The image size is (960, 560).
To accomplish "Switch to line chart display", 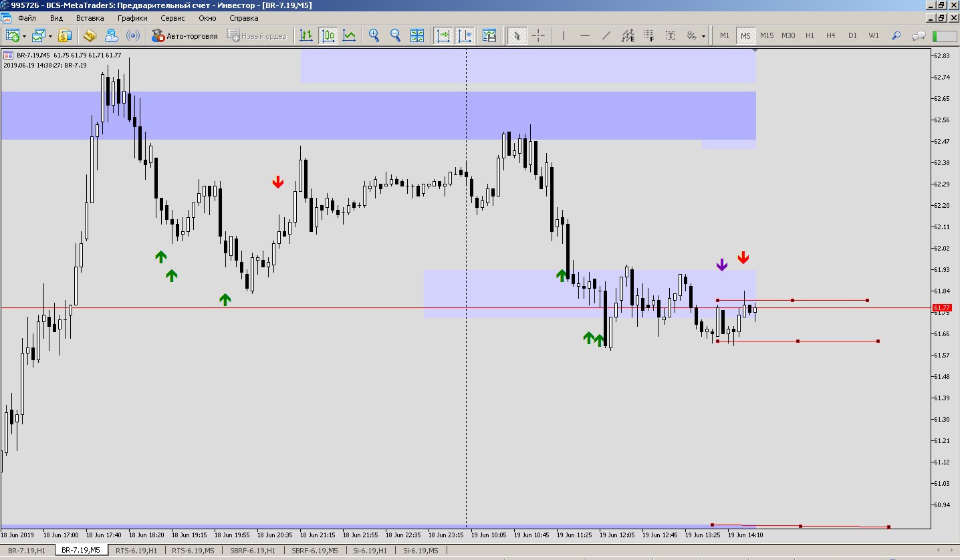I will pos(349,35).
